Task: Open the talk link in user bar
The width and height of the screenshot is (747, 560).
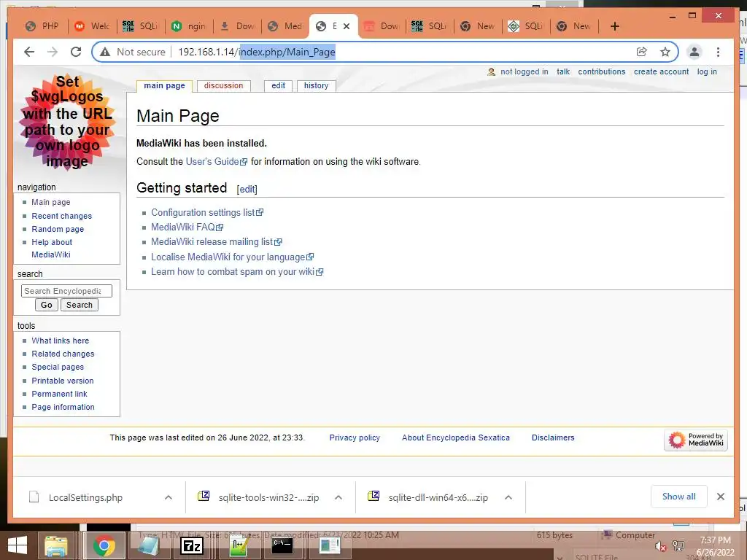Action: (563, 71)
